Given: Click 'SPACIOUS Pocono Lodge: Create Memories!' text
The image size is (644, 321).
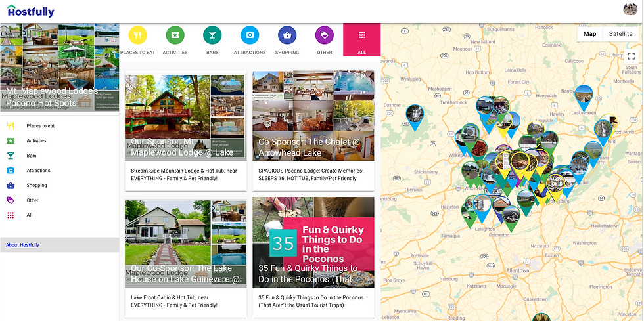Looking at the screenshot, I should pos(311,175).
